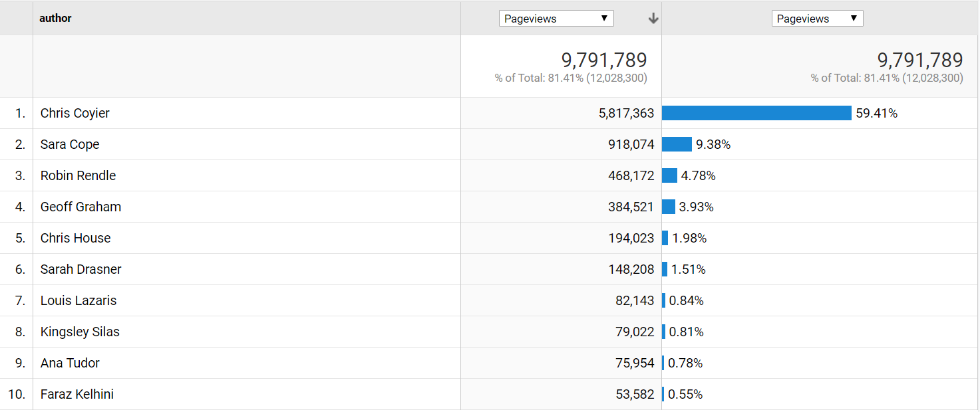This screenshot has width=980, height=412.
Task: Click the 9.38% percentage label
Action: coord(713,144)
